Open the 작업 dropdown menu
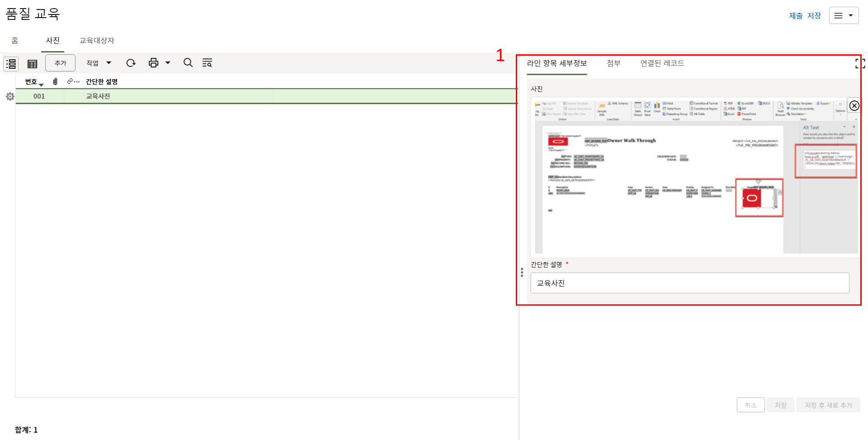The width and height of the screenshot is (868, 443). [99, 63]
